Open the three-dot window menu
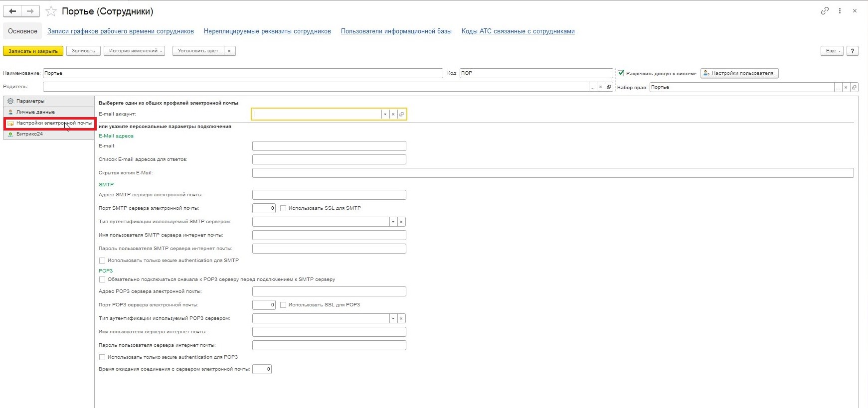This screenshot has height=408, width=868. click(840, 10)
